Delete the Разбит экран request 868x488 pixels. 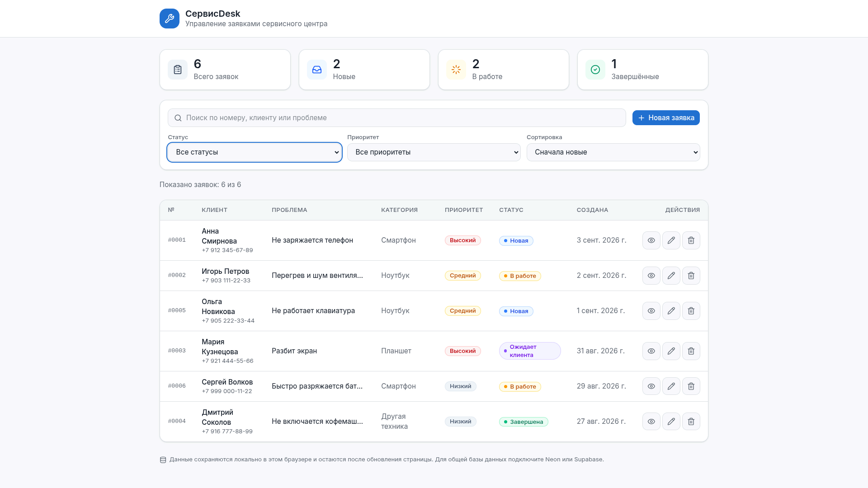(x=691, y=351)
